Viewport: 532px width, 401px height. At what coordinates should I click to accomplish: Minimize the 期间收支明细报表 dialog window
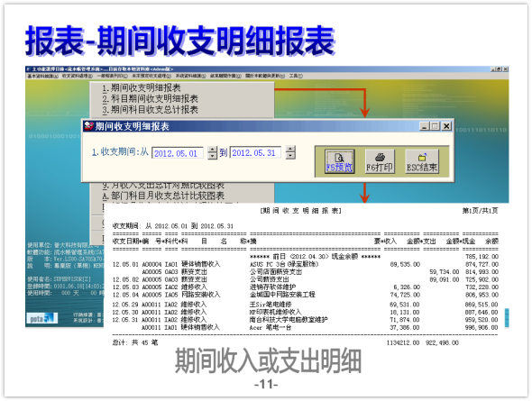click(425, 126)
